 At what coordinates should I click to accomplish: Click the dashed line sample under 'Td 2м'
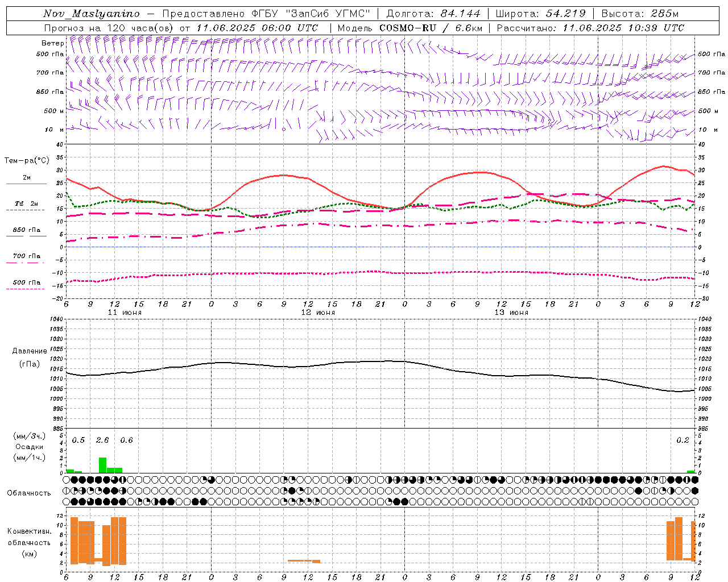[x=25, y=210]
